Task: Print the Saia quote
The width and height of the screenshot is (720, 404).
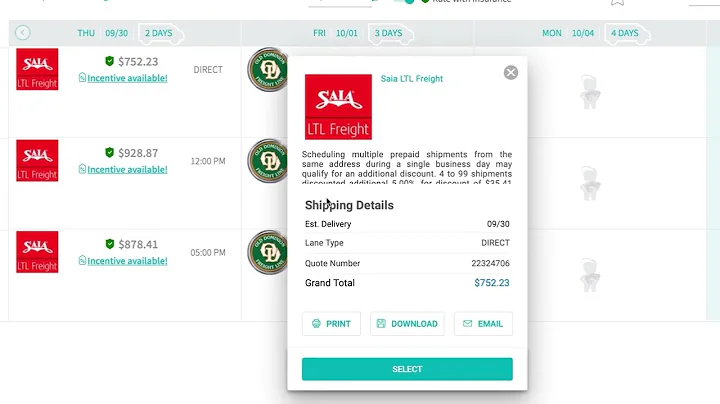Action: [x=331, y=324]
